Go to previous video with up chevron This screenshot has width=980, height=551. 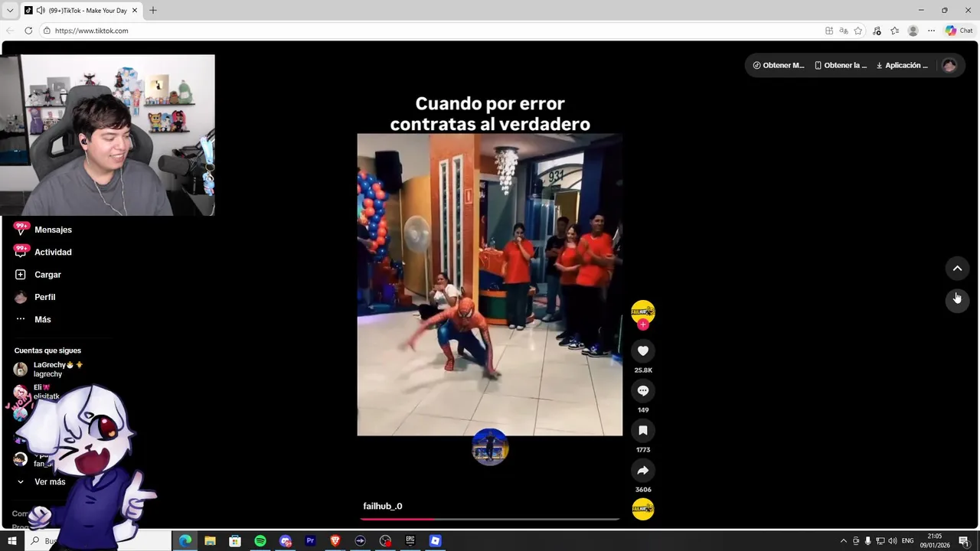[x=957, y=269]
